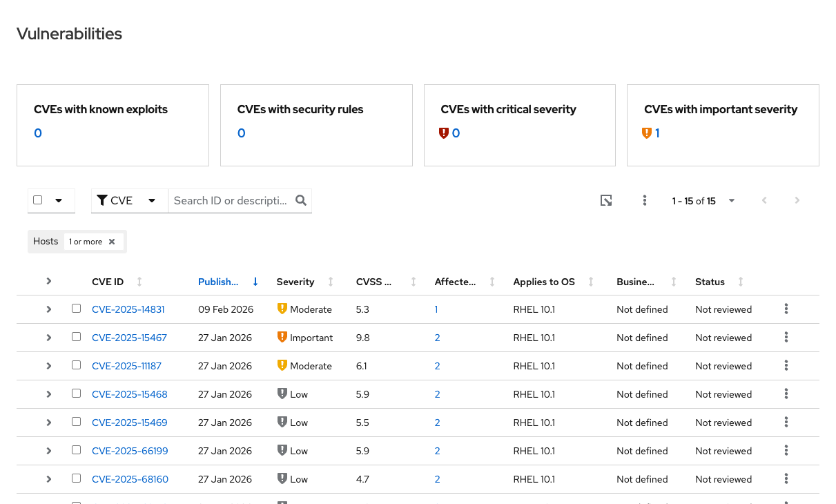The height and width of the screenshot is (504, 836).
Task: Expand row CVE-2025-14831
Action: point(49,309)
